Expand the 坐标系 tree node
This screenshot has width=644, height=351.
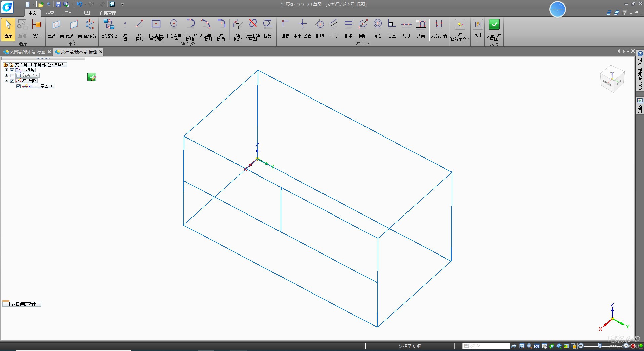pos(6,70)
